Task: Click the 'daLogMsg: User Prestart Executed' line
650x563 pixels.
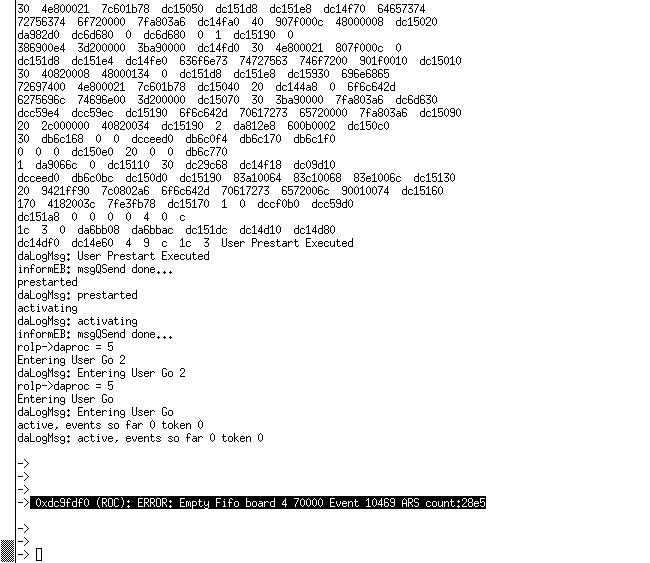Action: pyautogui.click(x=113, y=256)
